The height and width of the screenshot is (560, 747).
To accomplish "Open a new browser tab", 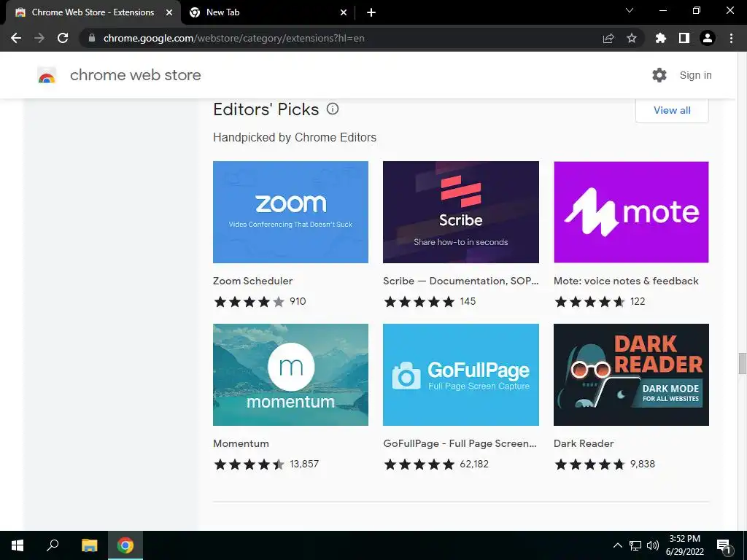I will (x=371, y=12).
